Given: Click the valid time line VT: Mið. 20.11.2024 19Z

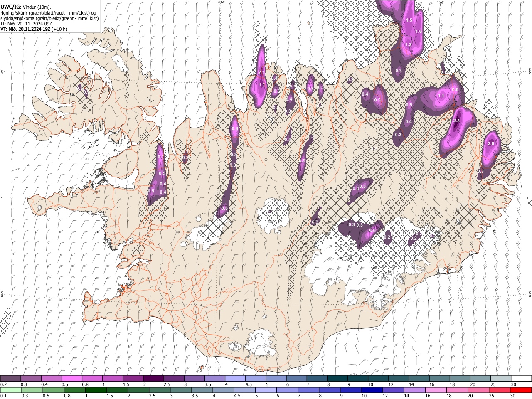Looking at the screenshot, I should click(x=25, y=29).
